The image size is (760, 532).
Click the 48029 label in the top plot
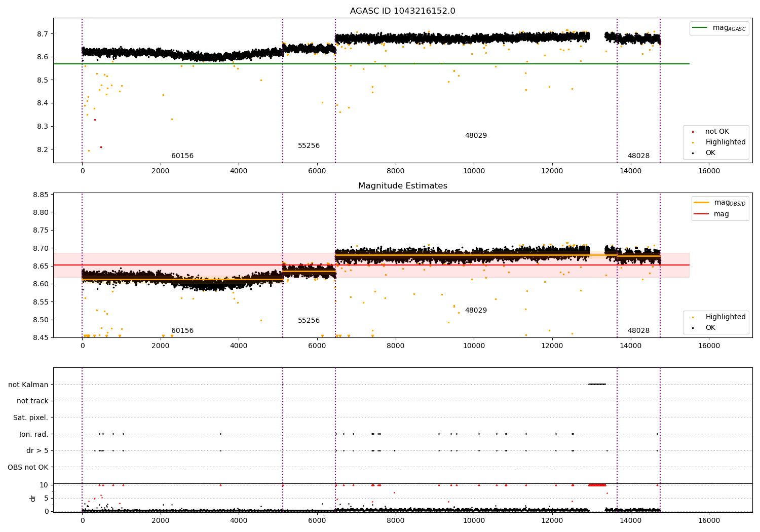click(x=476, y=136)
